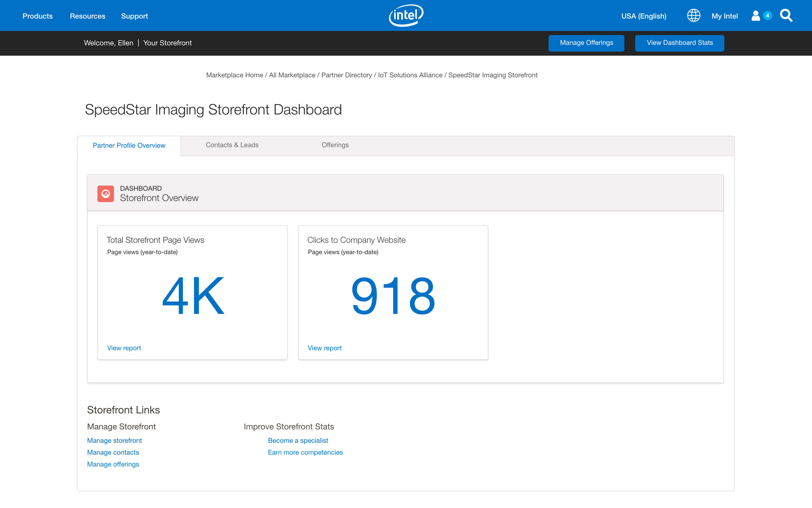The image size is (812, 508).
Task: Navigate to All Marketplace breadcrumb
Action: point(292,75)
